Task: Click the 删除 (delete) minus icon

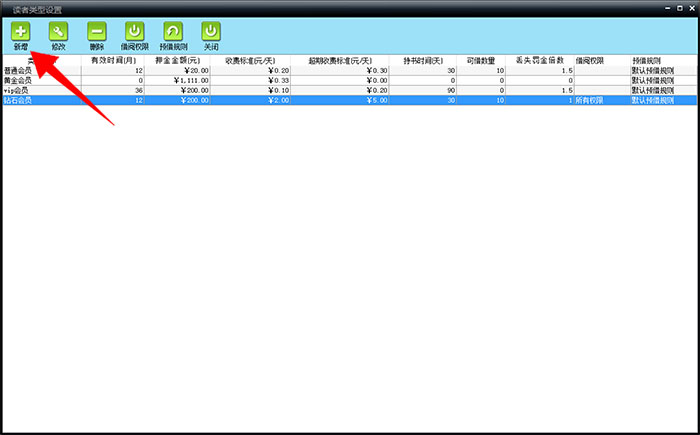Action: [x=97, y=32]
